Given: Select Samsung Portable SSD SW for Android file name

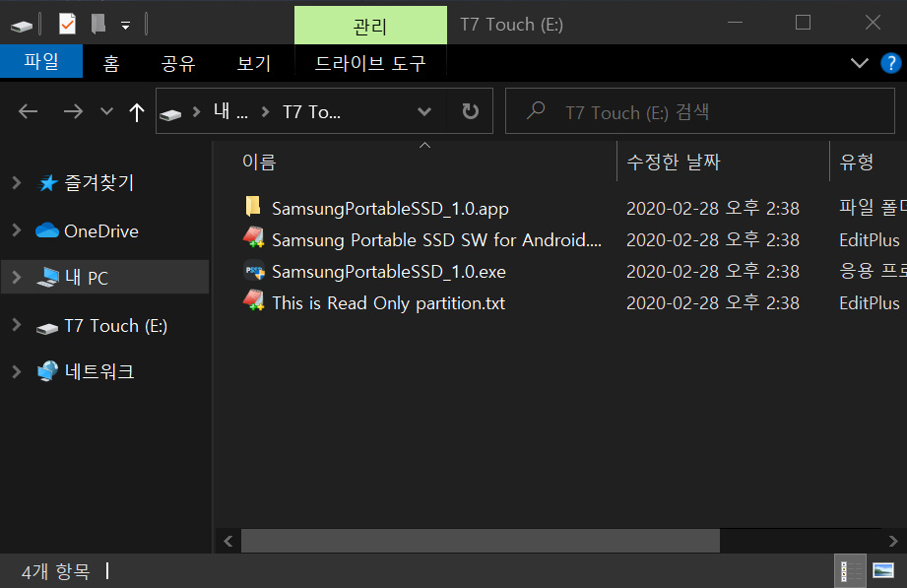Looking at the screenshot, I should [x=436, y=239].
